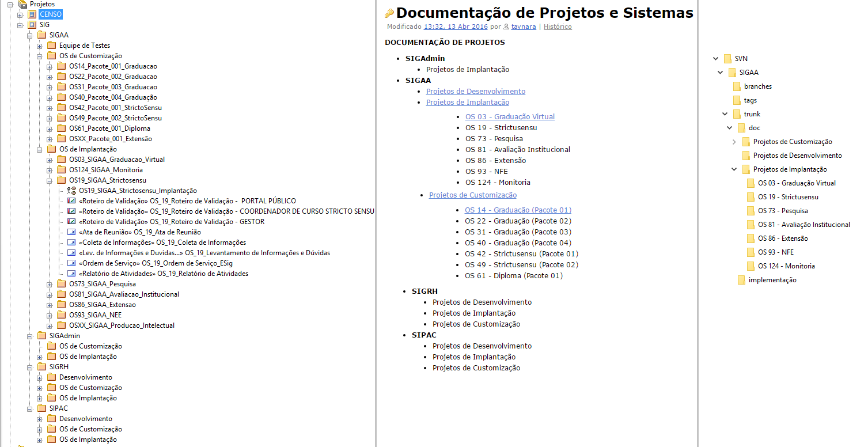Click the SIG model package icon
The width and height of the screenshot is (868, 447).
[x=32, y=25]
